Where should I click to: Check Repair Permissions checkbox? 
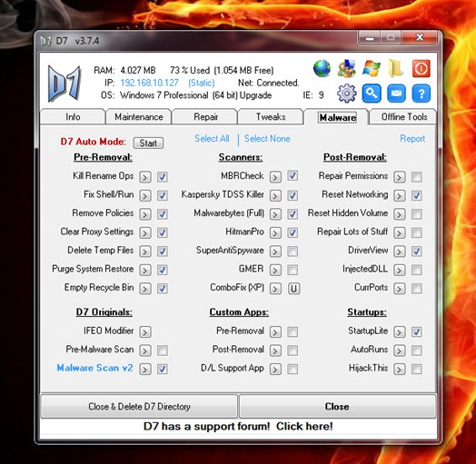coord(416,177)
